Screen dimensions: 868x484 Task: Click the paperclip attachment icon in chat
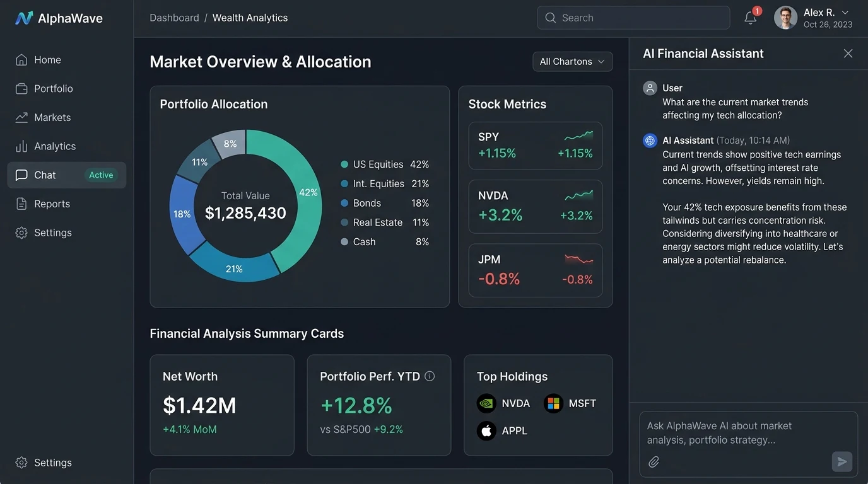654,462
